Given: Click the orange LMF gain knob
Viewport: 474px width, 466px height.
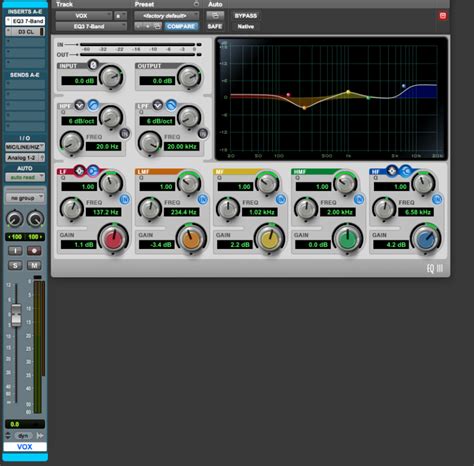Looking at the screenshot, I should point(191,240).
